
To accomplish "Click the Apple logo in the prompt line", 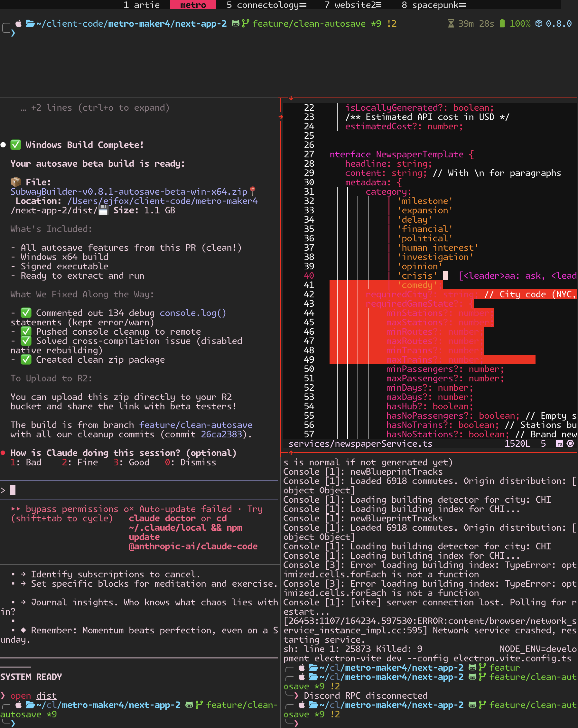I will pyautogui.click(x=18, y=23).
